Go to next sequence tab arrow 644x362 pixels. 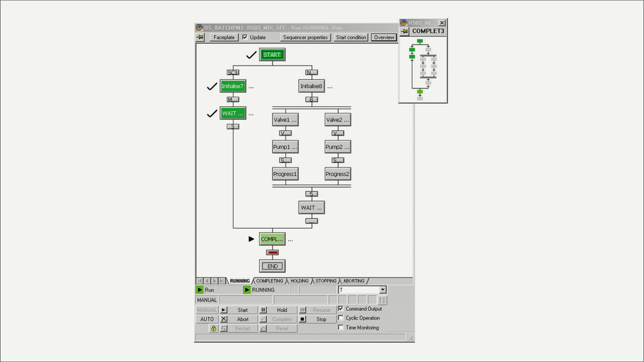click(x=215, y=281)
